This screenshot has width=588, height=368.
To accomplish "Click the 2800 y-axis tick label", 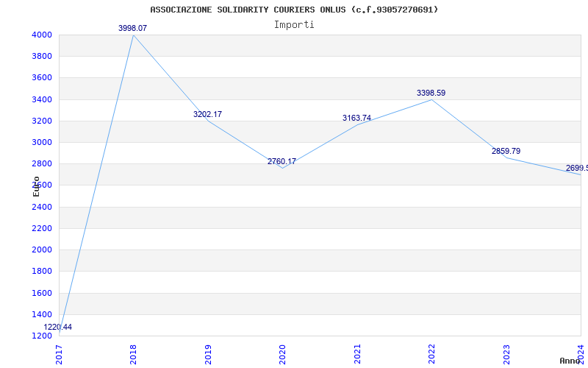I will coord(43,163).
